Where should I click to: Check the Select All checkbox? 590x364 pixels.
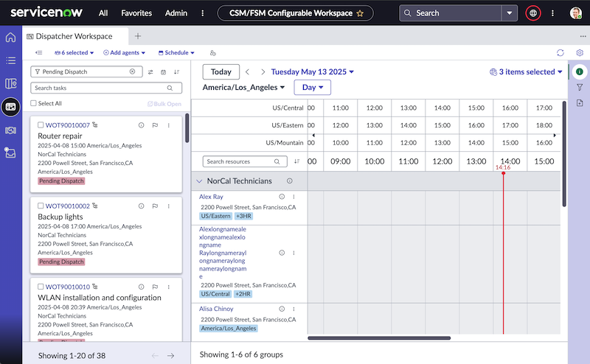tap(33, 103)
